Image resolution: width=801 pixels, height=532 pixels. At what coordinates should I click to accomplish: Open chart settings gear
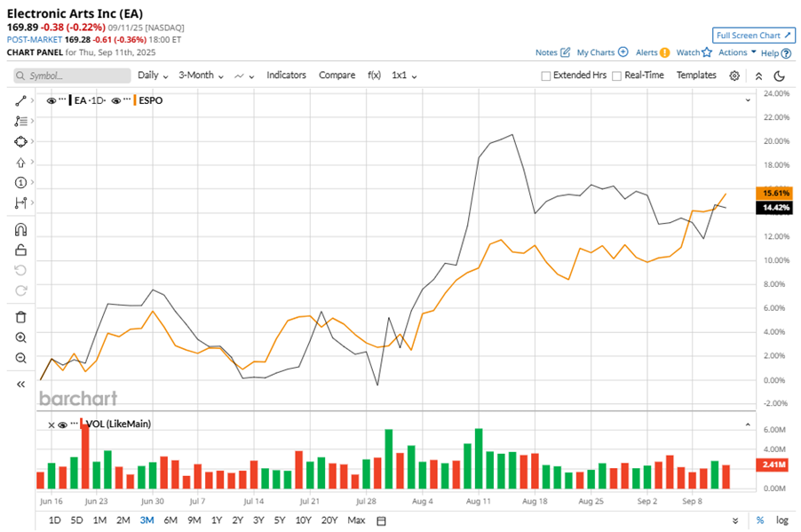pos(734,75)
